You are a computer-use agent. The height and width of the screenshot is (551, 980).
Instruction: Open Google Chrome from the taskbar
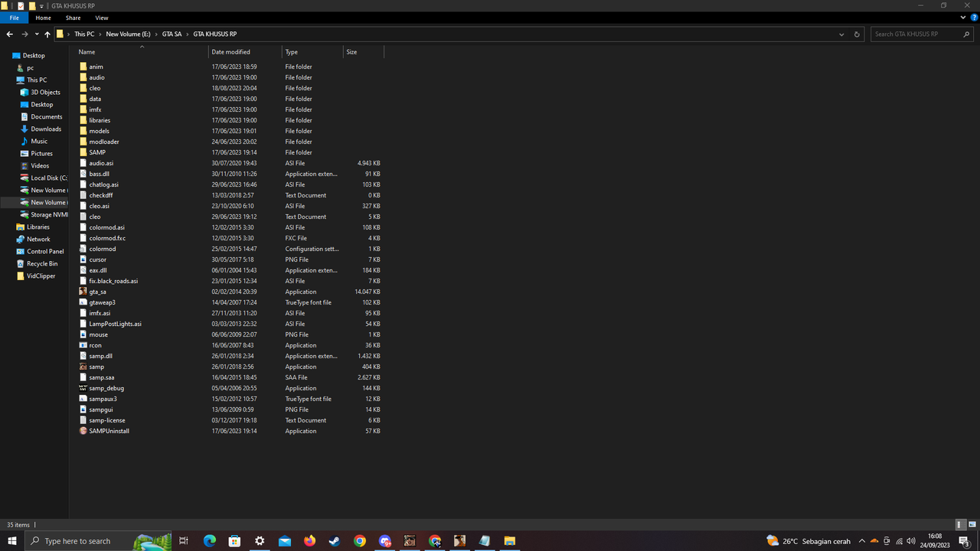pyautogui.click(x=360, y=541)
